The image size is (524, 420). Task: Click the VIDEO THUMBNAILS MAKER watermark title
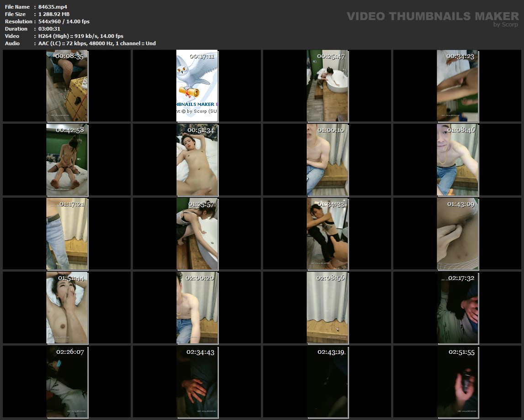click(432, 16)
